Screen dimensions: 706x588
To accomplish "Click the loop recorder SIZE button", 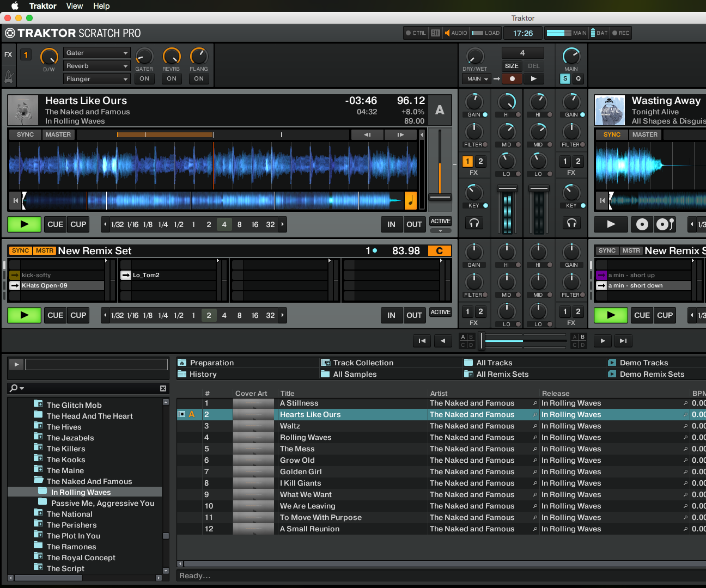I will tap(512, 66).
